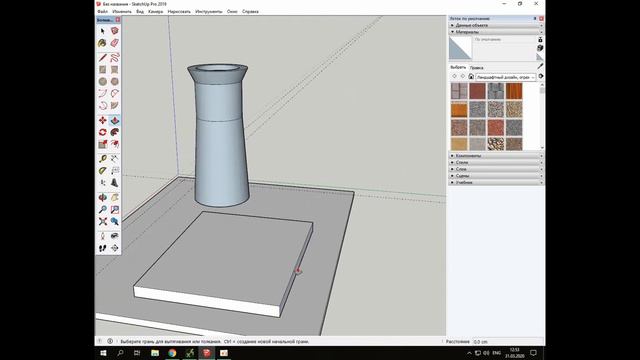Click the materials back arrow button

coord(454,76)
